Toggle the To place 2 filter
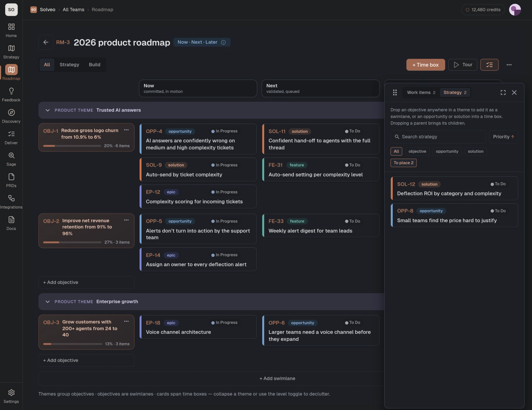This screenshot has width=532, height=410. pyautogui.click(x=403, y=163)
